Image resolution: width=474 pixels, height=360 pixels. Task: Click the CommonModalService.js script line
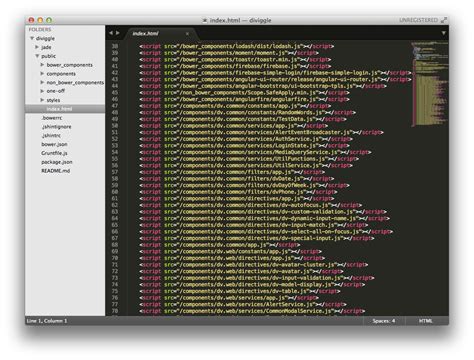pyautogui.click(x=252, y=311)
